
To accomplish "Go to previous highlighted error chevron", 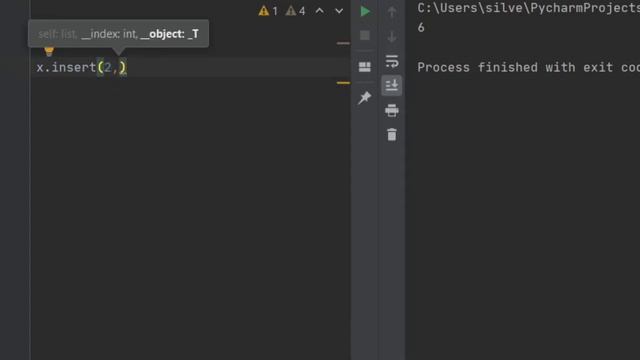I will pos(320,11).
